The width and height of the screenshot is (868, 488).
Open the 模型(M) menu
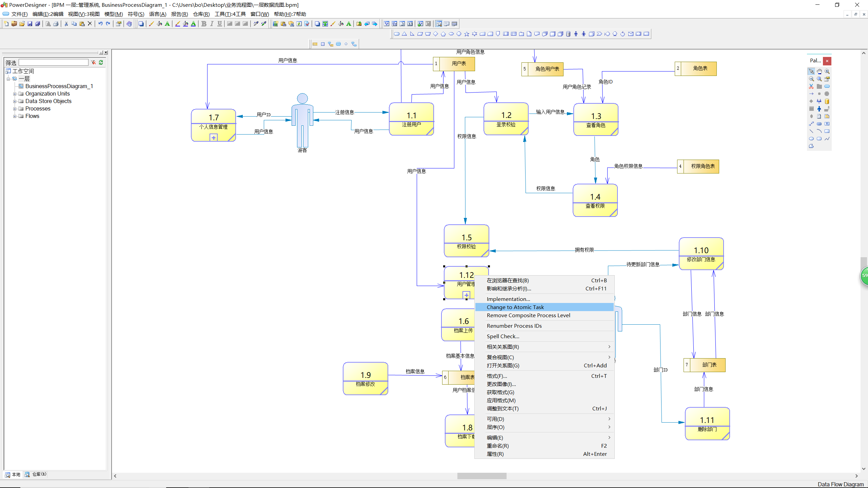pyautogui.click(x=113, y=14)
